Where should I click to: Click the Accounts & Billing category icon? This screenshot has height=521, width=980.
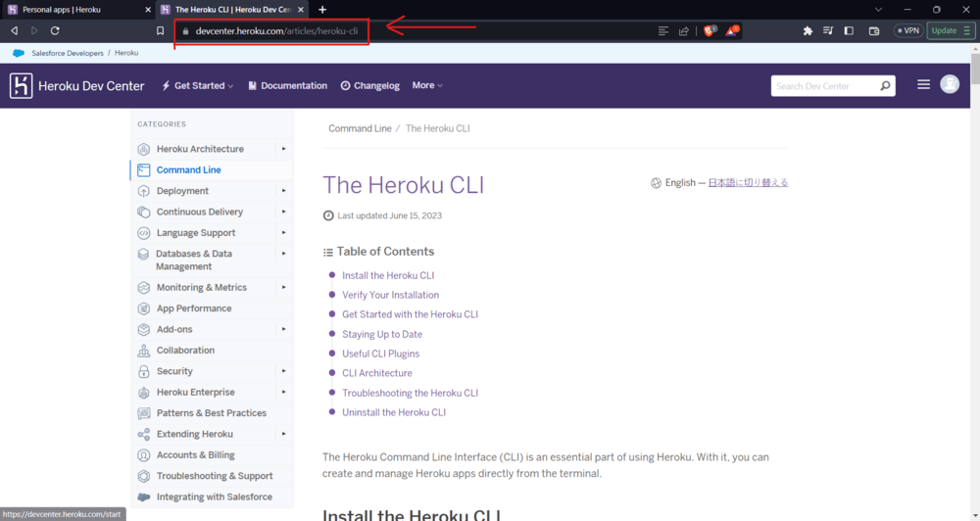pyautogui.click(x=144, y=454)
